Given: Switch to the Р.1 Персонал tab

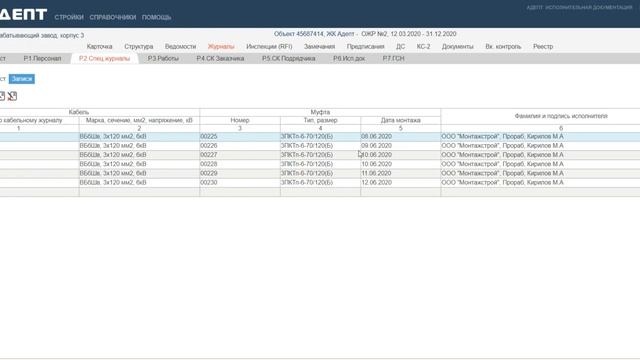Looking at the screenshot, I should [x=42, y=58].
